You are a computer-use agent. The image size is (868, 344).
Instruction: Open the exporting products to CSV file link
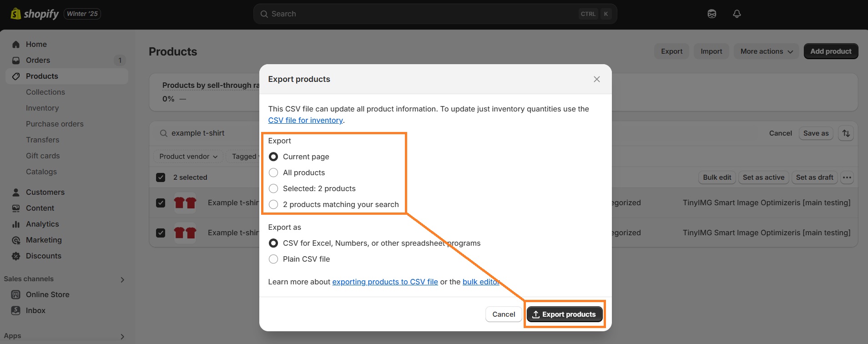(385, 282)
